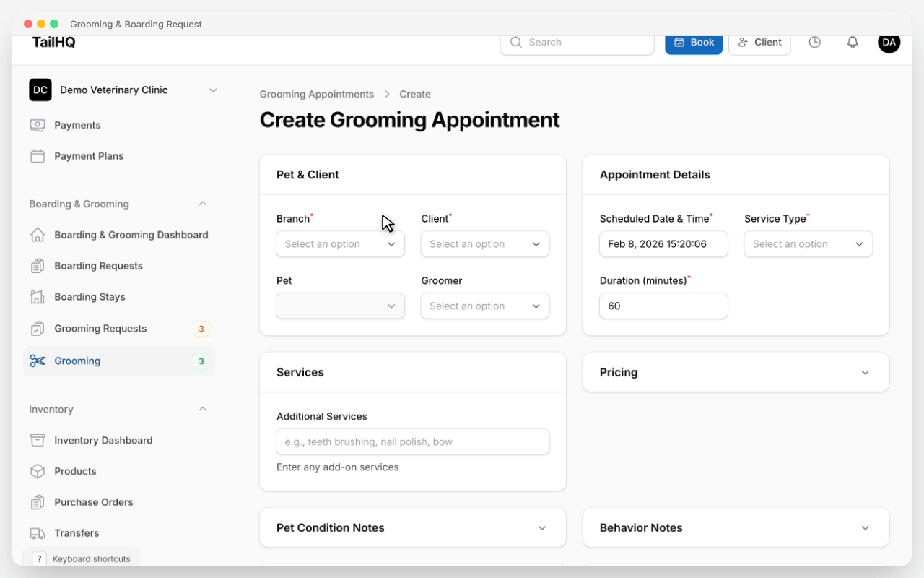Select the Products box icon
924x578 pixels.
pyautogui.click(x=39, y=471)
